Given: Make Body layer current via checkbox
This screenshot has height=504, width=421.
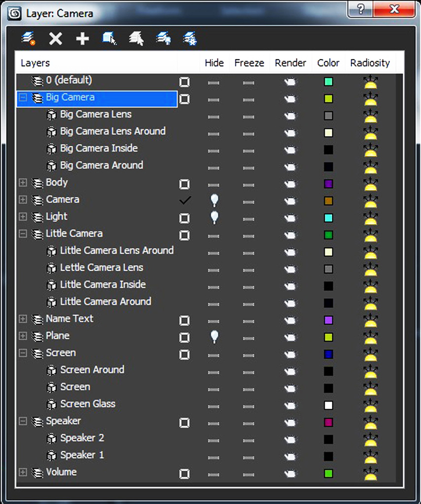Looking at the screenshot, I should point(184,184).
